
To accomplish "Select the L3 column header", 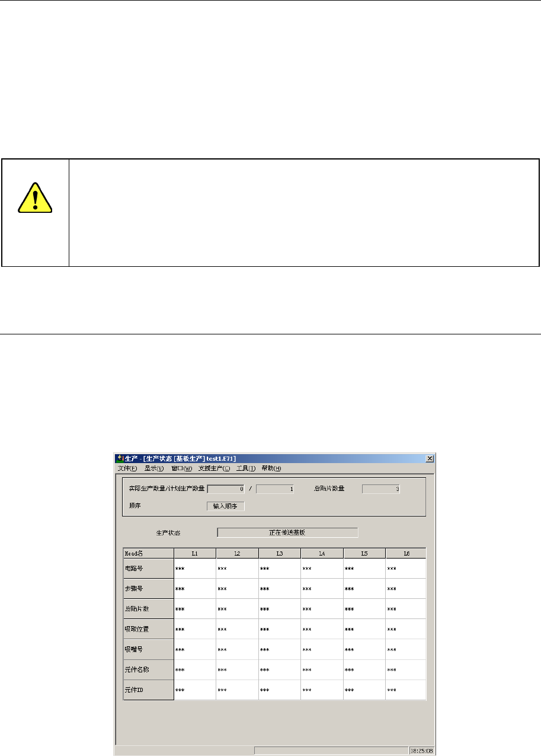I will tap(280, 553).
